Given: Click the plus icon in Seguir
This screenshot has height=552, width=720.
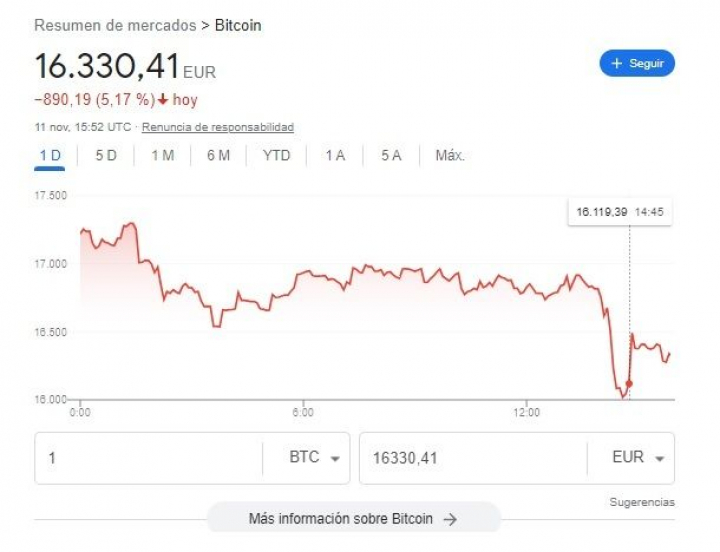Looking at the screenshot, I should 616,63.
